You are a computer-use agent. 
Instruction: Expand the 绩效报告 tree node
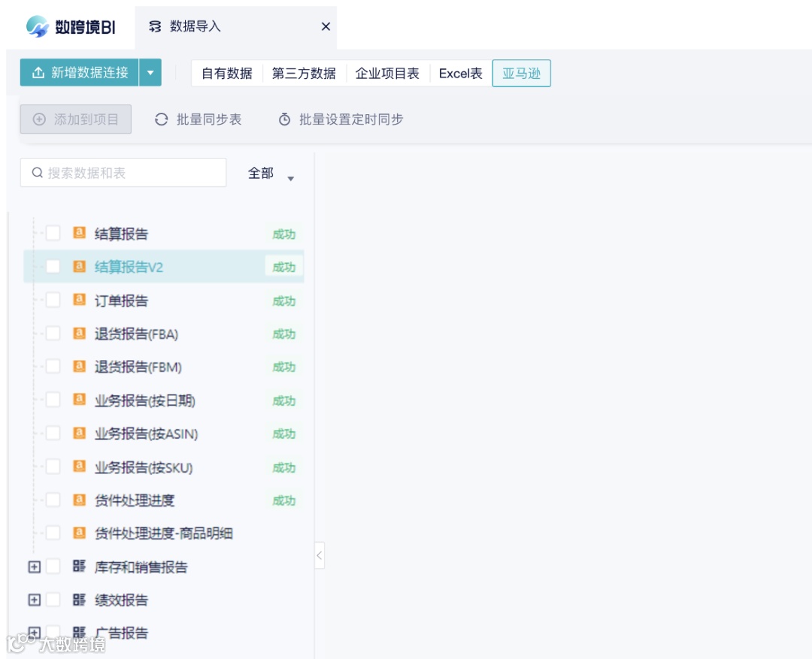click(33, 600)
